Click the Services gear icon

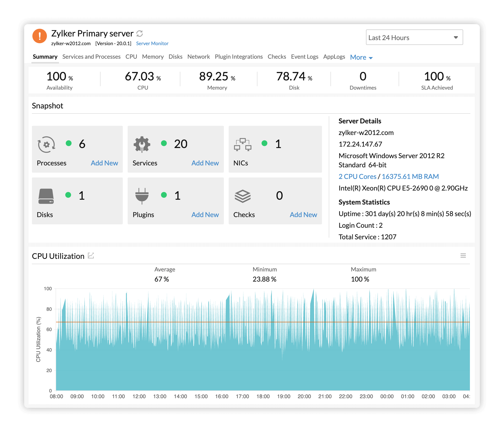(x=142, y=144)
